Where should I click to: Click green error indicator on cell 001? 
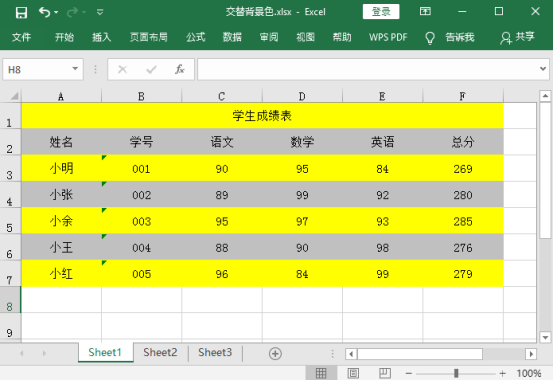pyautogui.click(x=104, y=158)
